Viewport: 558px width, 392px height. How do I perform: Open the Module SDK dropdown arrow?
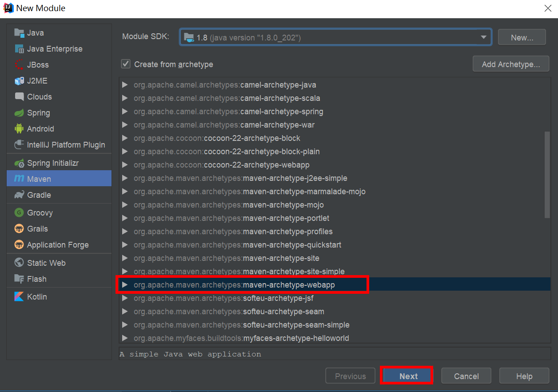coord(484,37)
